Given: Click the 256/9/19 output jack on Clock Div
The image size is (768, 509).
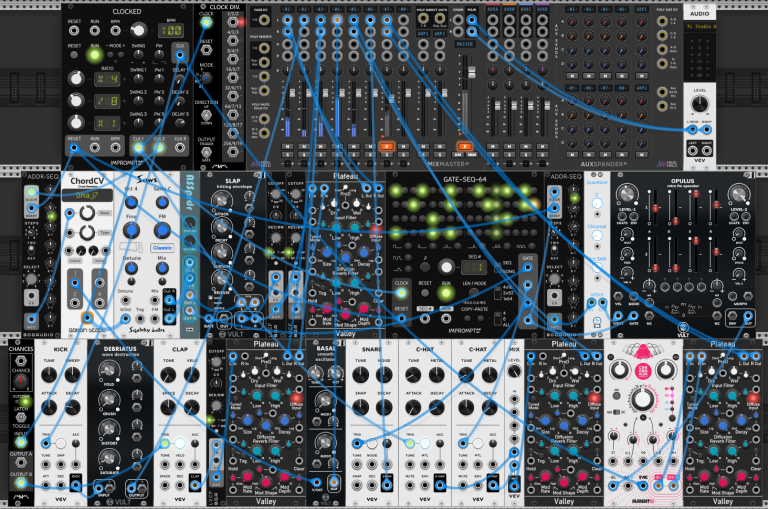Looking at the screenshot, I should coord(233,151).
